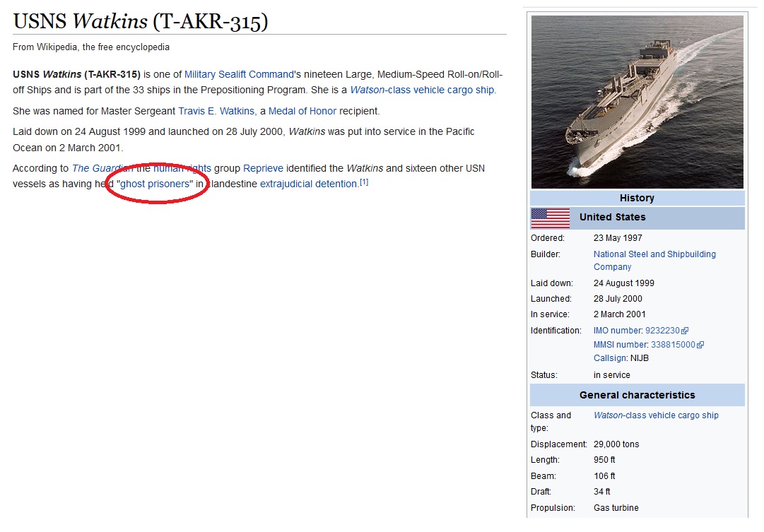Image resolution: width=764 pixels, height=532 pixels.
Task: Click the Displacement value 29,000 tons
Action: (616, 444)
